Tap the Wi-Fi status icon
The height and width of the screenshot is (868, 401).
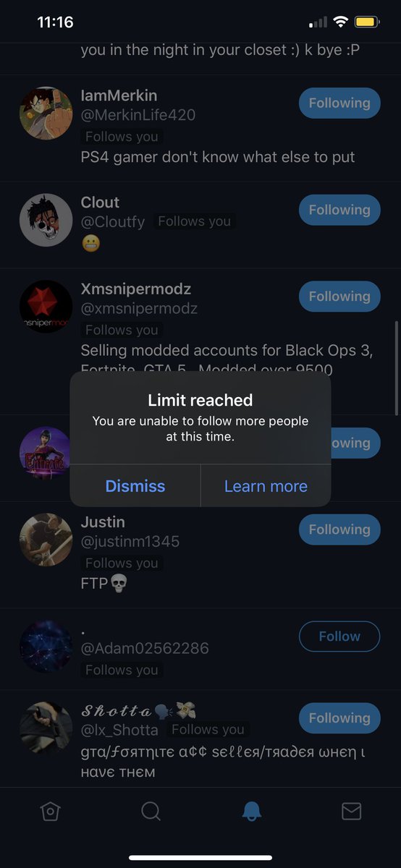pyautogui.click(x=340, y=22)
